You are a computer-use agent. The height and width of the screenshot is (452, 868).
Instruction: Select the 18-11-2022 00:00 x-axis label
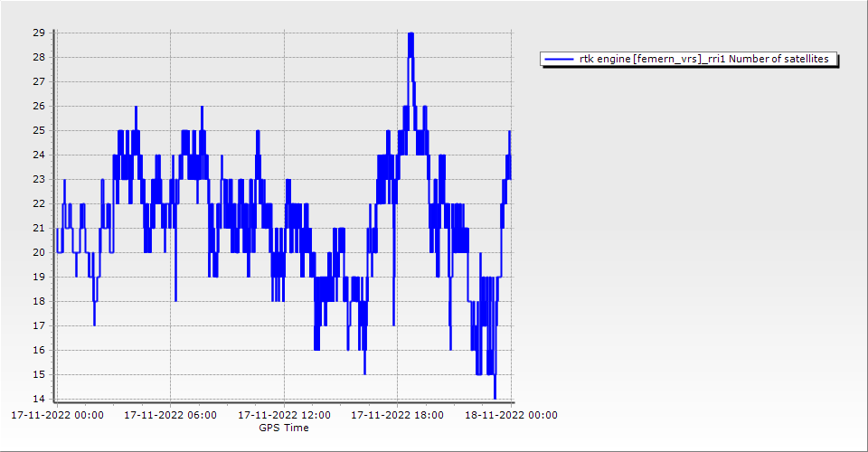pyautogui.click(x=511, y=416)
